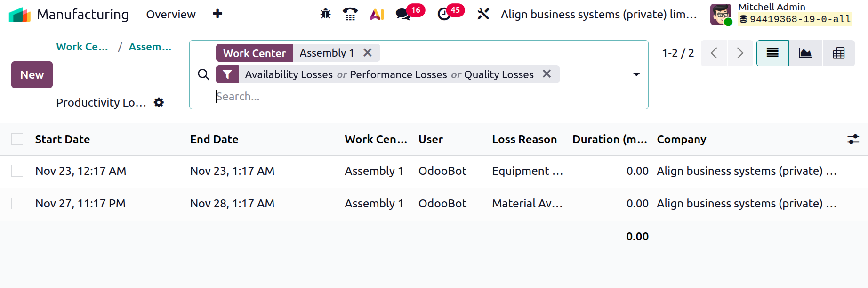Open the Productivity Losses gear actions menu
868x288 pixels.
coord(159,103)
